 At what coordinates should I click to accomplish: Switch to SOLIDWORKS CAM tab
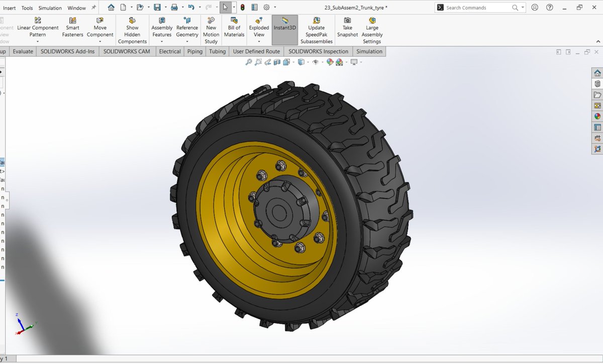click(x=127, y=51)
